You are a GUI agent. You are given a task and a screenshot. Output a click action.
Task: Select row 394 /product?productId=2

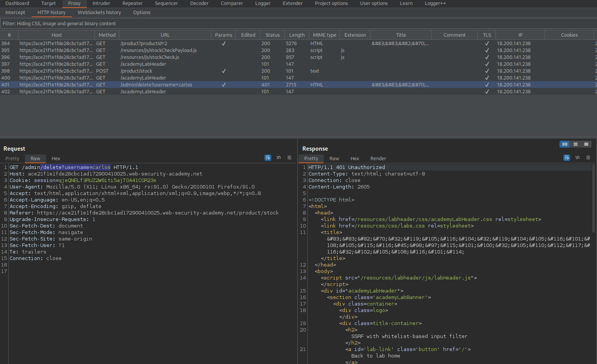pos(298,44)
